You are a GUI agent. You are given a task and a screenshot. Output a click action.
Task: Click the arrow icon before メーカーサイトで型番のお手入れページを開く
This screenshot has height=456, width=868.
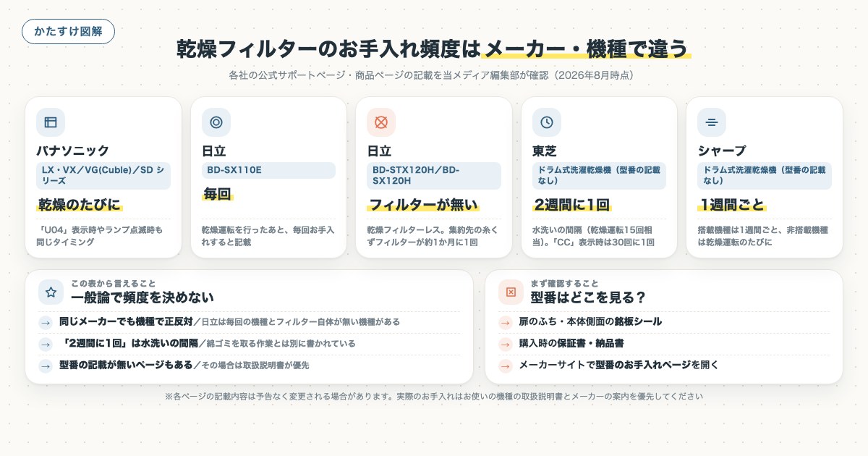[x=506, y=366]
